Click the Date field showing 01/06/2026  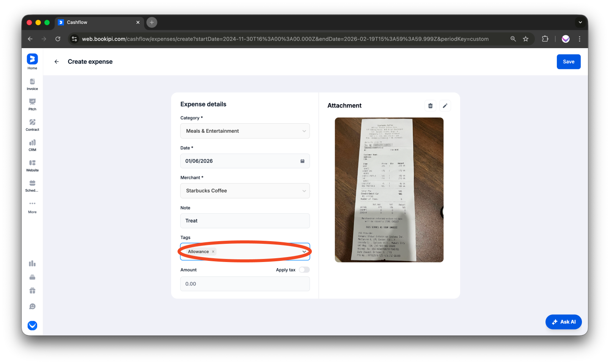point(245,161)
